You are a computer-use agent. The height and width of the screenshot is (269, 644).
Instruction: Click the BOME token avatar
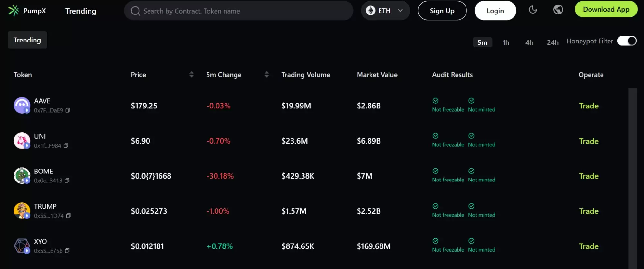(22, 176)
